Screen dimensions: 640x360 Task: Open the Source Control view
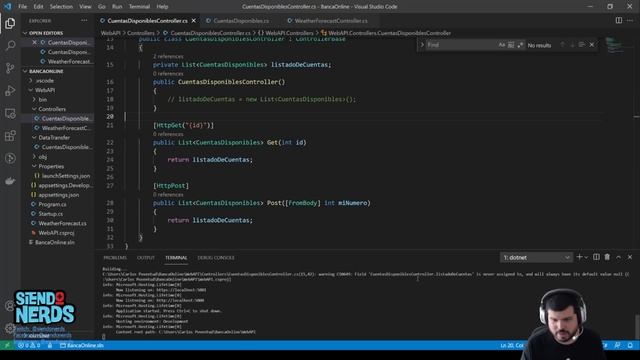click(x=10, y=68)
